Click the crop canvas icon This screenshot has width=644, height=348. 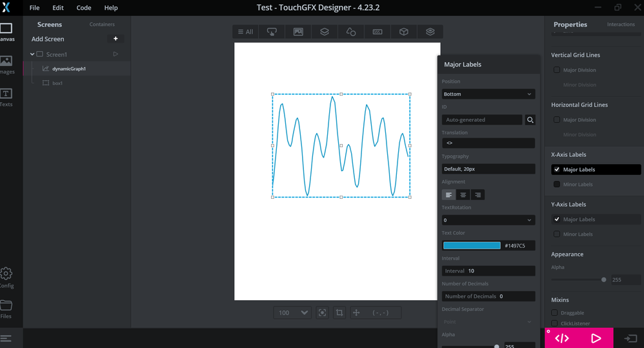tap(339, 312)
